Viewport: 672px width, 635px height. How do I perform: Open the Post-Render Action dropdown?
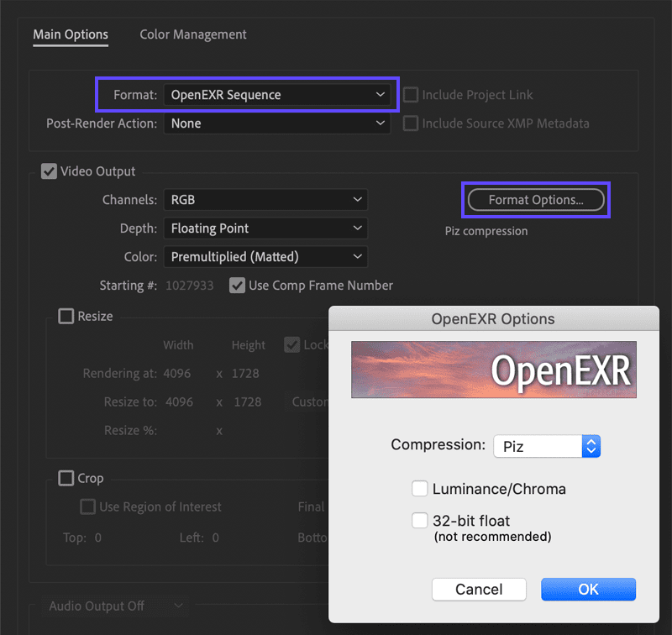(277, 123)
